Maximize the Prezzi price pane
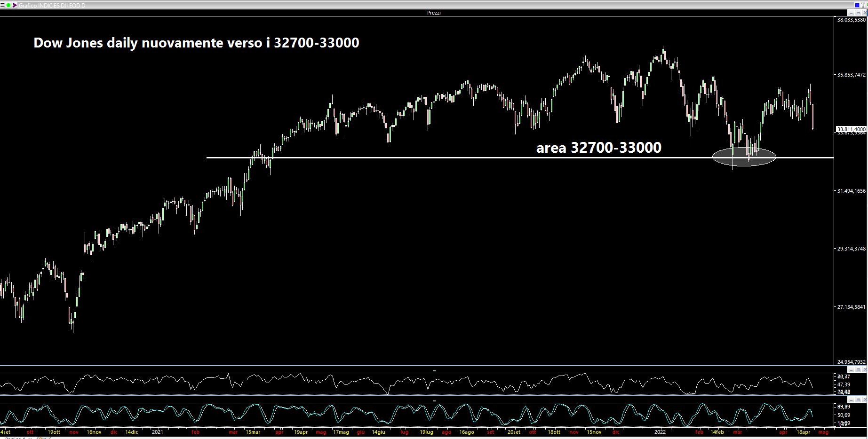Screen dimensions: 868x439 pos(858,13)
